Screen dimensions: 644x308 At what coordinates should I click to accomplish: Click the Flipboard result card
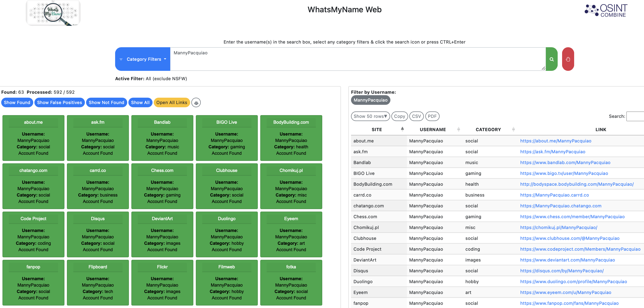pos(98,283)
